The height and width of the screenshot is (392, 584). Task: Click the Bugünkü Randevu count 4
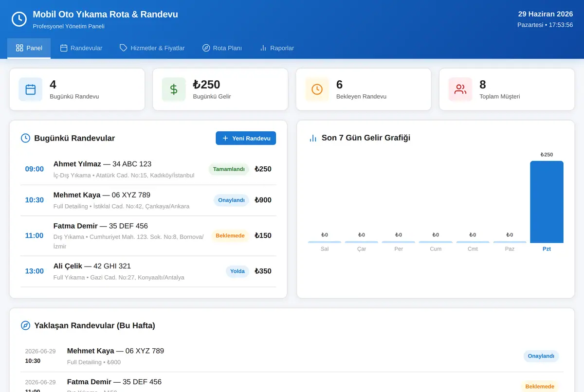53,85
